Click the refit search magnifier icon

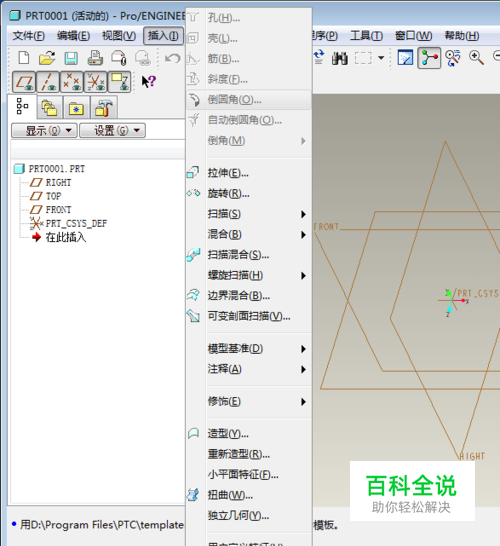tap(453, 58)
